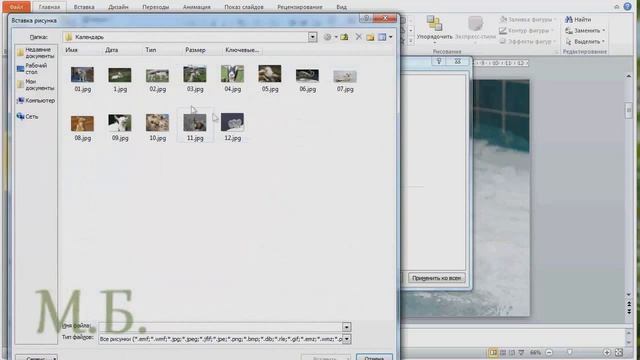The height and width of the screenshot is (360, 640).
Task: Switch to the Рецензирование ribbon tab
Action: 300,7
